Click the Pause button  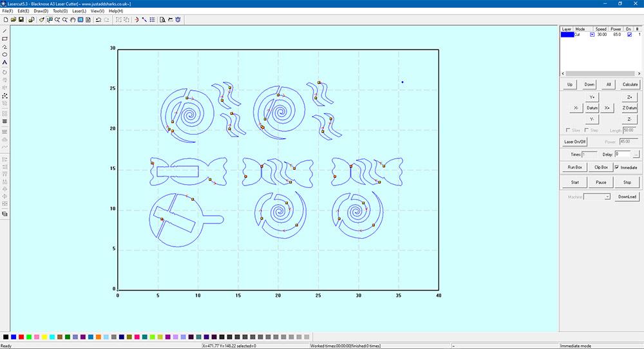pyautogui.click(x=601, y=182)
